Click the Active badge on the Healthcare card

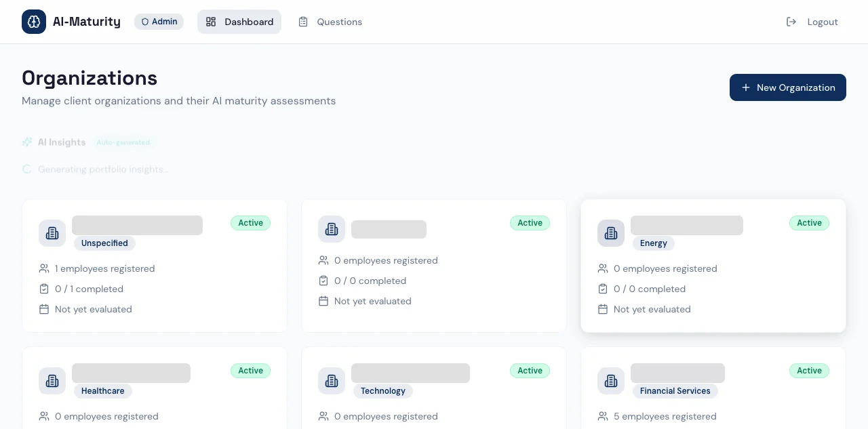(x=250, y=371)
